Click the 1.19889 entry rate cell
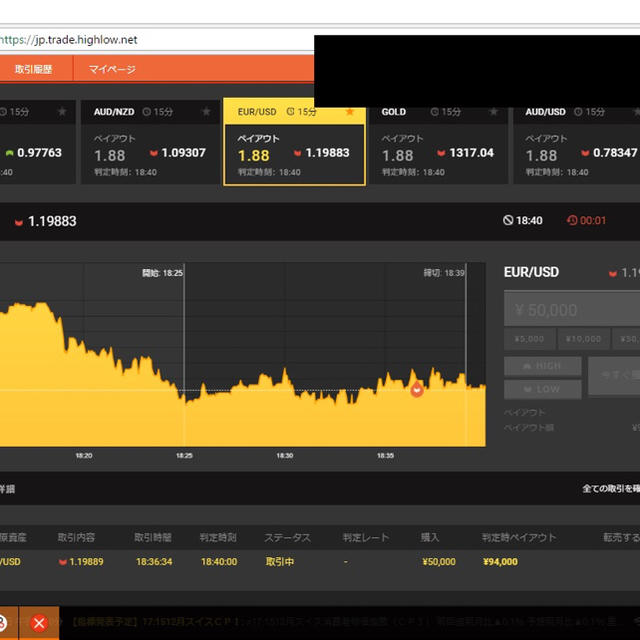Image resolution: width=640 pixels, height=640 pixels. (86, 562)
